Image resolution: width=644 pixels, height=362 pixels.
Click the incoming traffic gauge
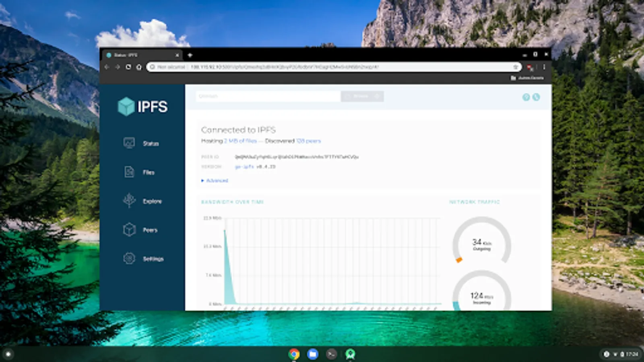(481, 290)
